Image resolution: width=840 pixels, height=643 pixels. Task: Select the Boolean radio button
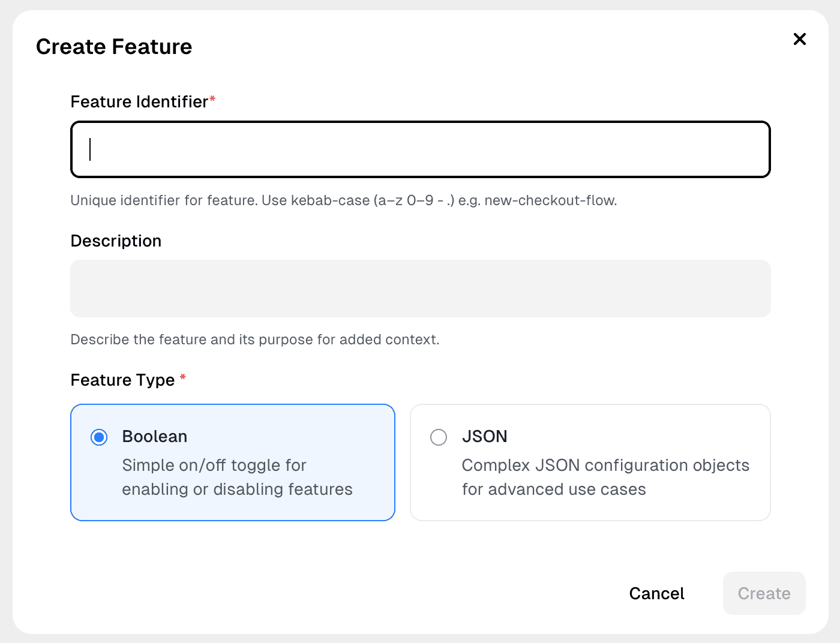click(x=99, y=437)
